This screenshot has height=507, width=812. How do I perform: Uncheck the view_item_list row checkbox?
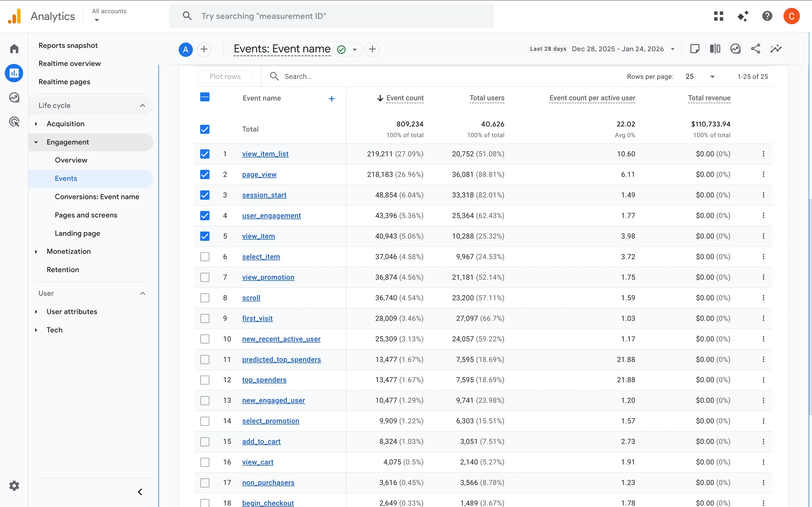(205, 154)
